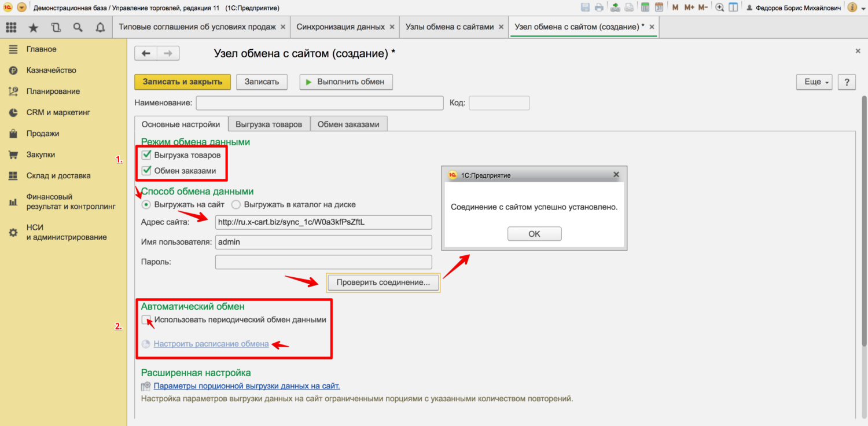Select Обмен заказами tab
868x426 pixels.
[348, 124]
